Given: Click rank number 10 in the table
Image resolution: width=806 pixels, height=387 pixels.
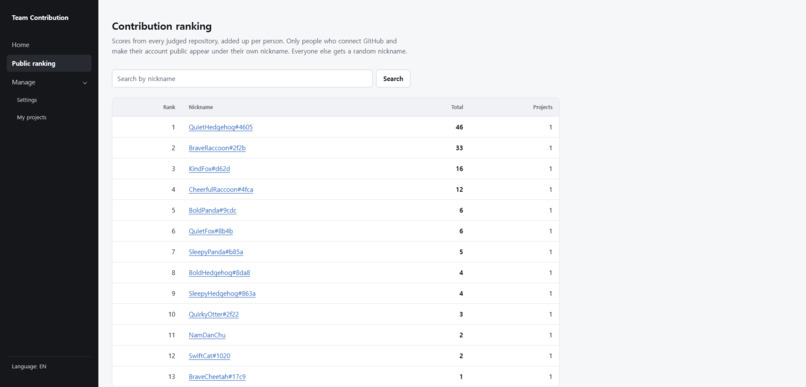Looking at the screenshot, I should 172,315.
